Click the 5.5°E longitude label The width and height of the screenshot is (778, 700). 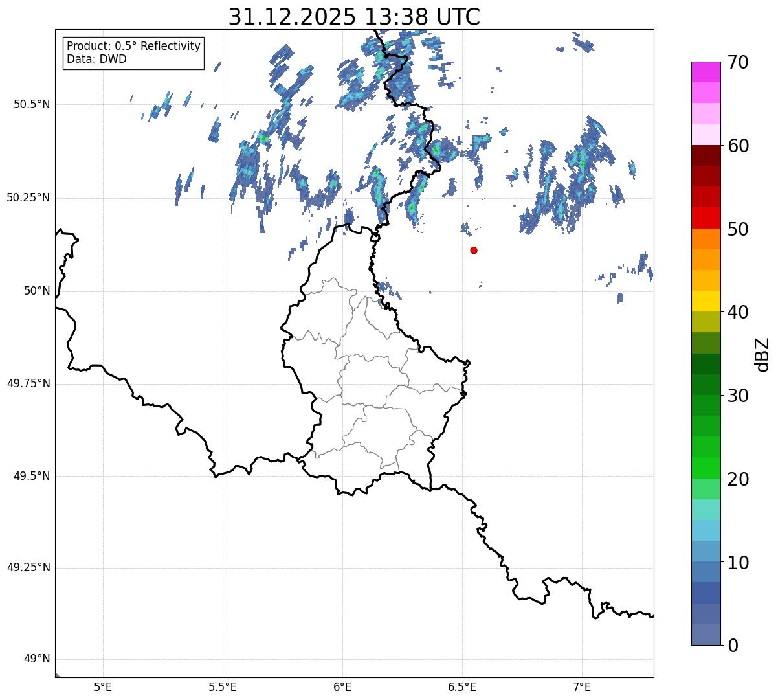click(223, 686)
